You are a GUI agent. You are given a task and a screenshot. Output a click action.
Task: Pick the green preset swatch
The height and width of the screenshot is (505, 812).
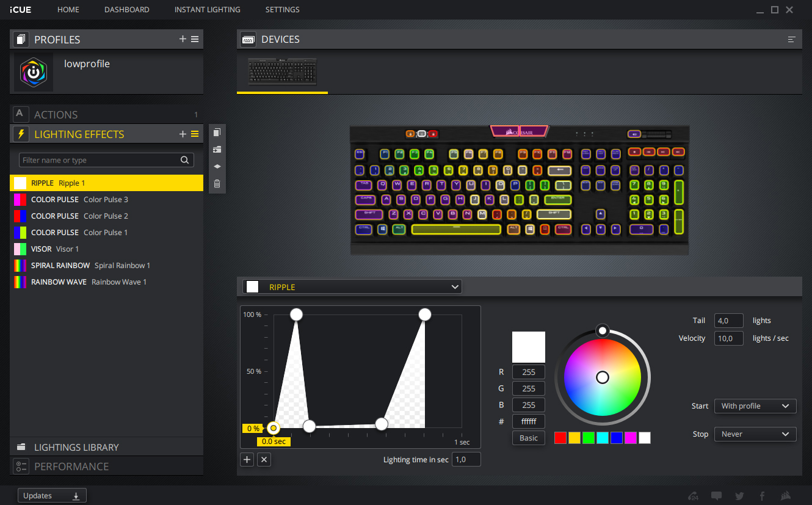coord(589,437)
